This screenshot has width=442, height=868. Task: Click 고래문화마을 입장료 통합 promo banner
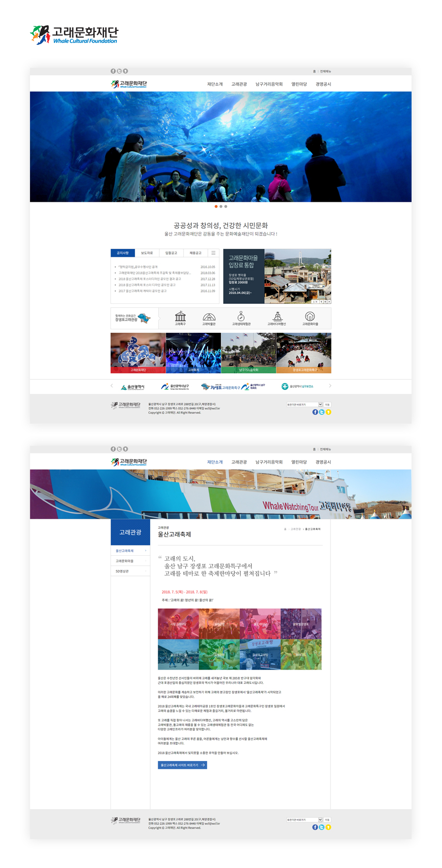click(x=277, y=276)
